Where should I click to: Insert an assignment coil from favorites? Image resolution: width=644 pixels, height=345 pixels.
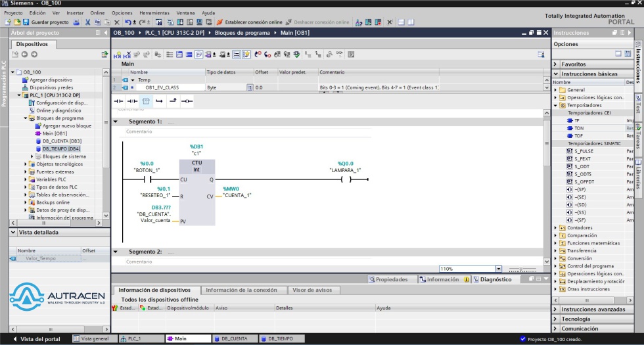point(187,101)
